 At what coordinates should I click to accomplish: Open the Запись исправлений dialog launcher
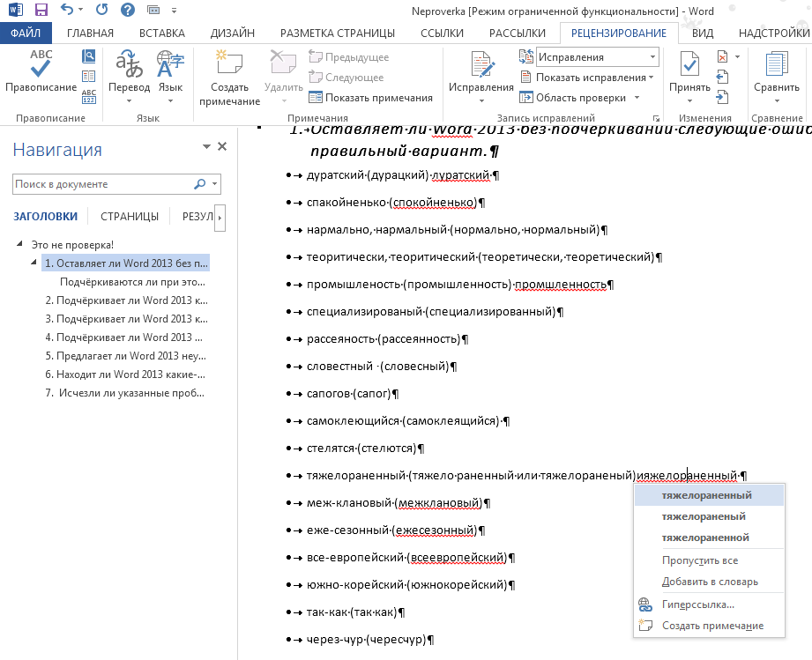(x=656, y=119)
